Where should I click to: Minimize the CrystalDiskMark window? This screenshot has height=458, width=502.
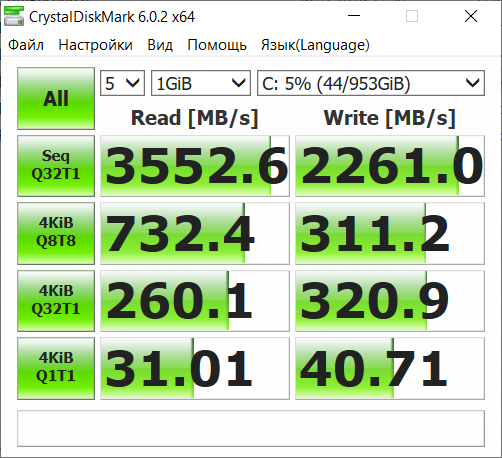pos(354,16)
